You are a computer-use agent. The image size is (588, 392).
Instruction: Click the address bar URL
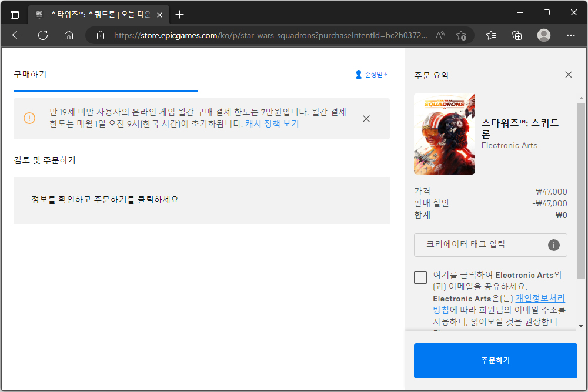coord(270,35)
